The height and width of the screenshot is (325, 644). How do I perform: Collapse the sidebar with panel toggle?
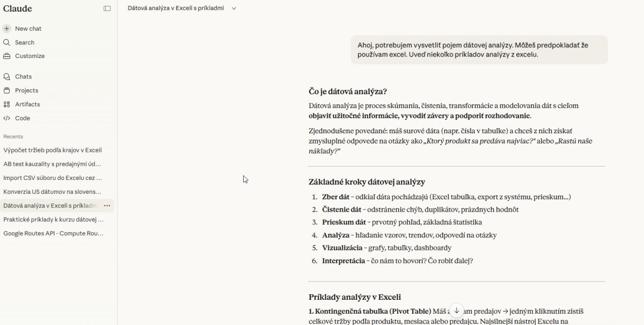click(107, 9)
